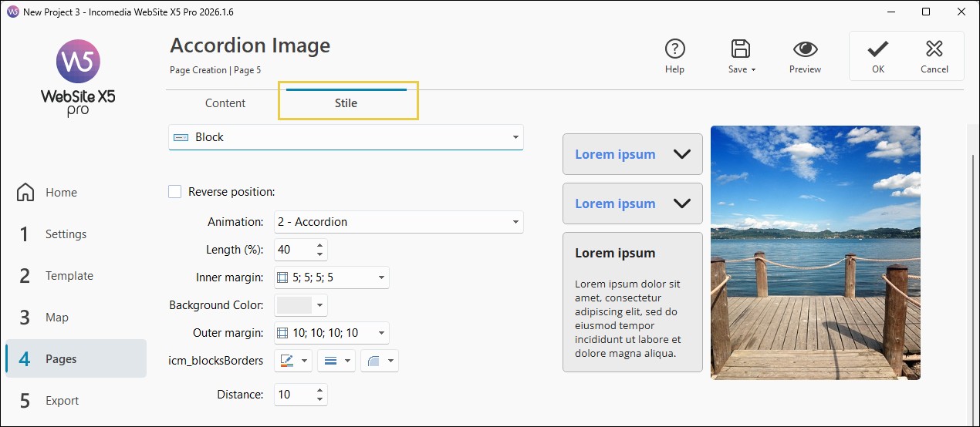The image size is (980, 427).
Task: Open the Outer margin dropdown
Action: (x=332, y=333)
